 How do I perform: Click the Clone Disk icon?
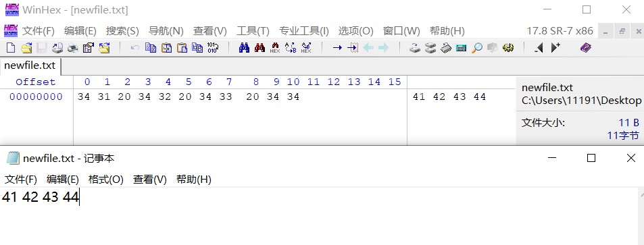tap(415, 48)
